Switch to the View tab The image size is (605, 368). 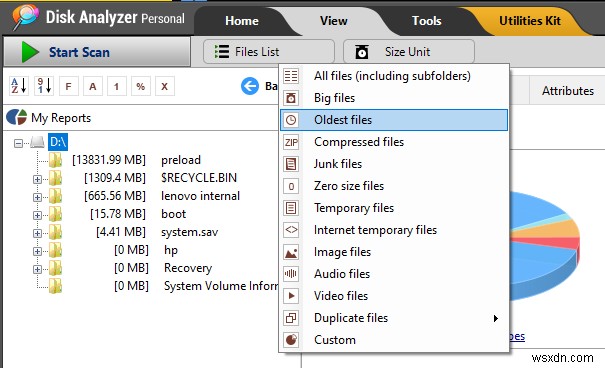pyautogui.click(x=334, y=20)
